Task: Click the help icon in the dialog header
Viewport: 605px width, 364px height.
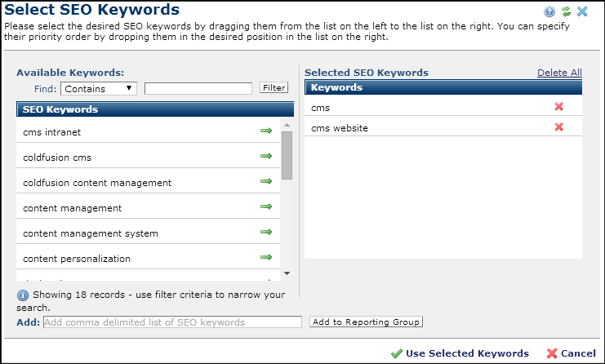Action: pos(549,11)
